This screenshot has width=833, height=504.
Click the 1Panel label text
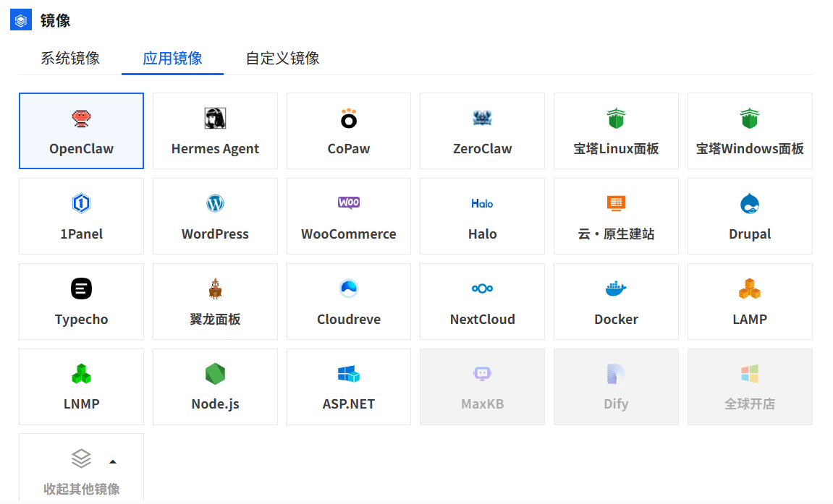tap(81, 234)
